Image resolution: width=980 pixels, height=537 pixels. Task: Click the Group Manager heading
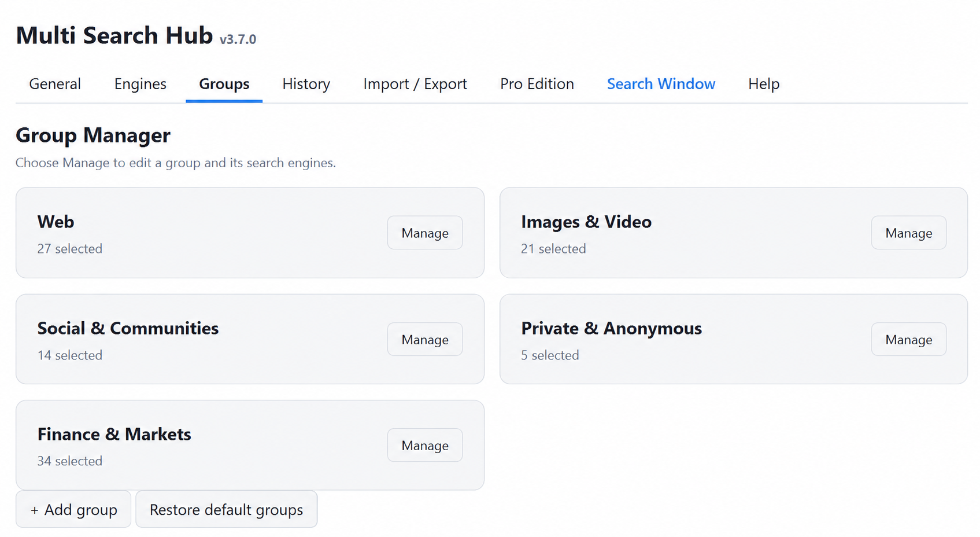(93, 135)
